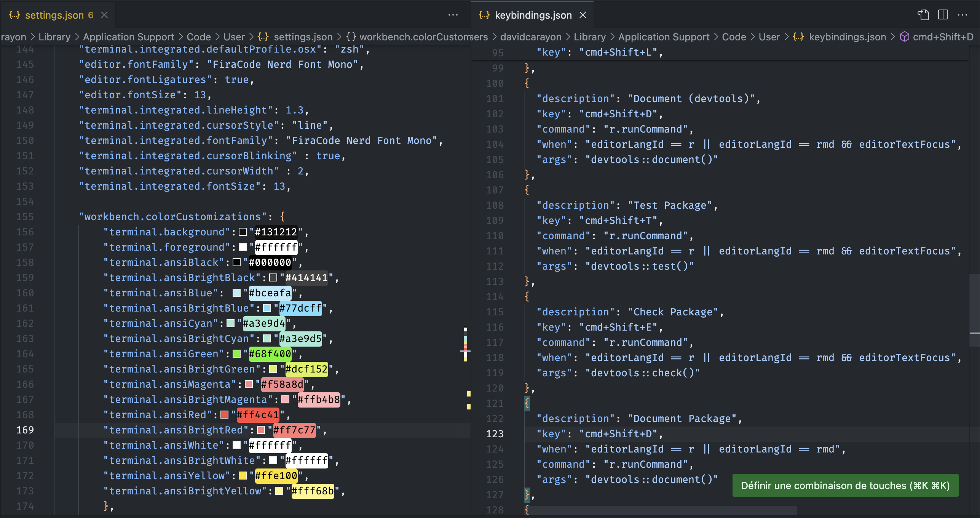
Task: Open the User breadcrumb in left editor
Action: 234,37
